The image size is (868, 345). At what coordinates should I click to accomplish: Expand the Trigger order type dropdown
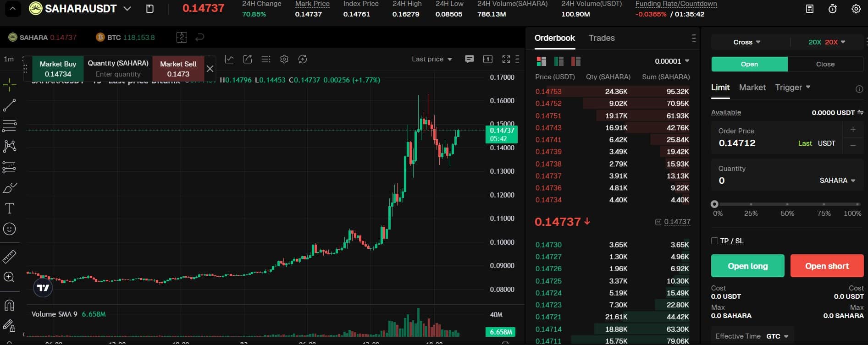click(793, 88)
